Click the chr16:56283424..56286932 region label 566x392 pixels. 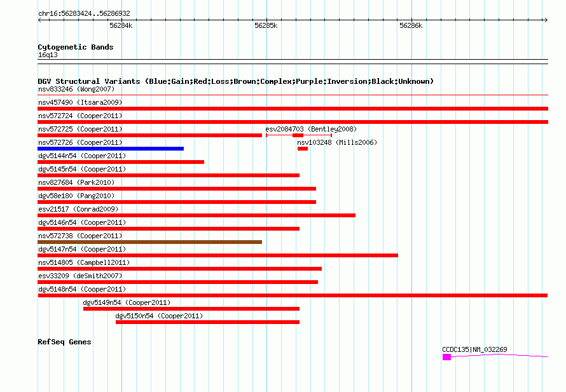click(x=84, y=14)
